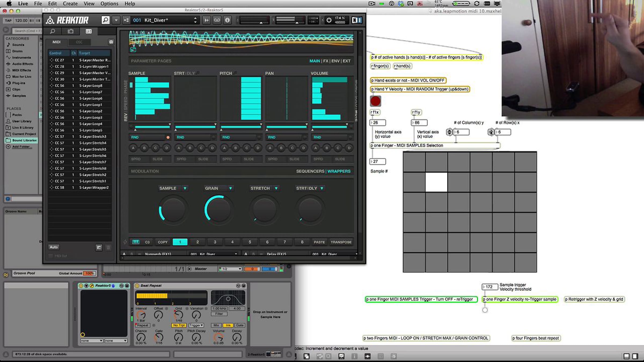Screen dimensions: 644x362
Task: Click the overlapping squares icon in Max's toolbar
Action: click(x=306, y=356)
